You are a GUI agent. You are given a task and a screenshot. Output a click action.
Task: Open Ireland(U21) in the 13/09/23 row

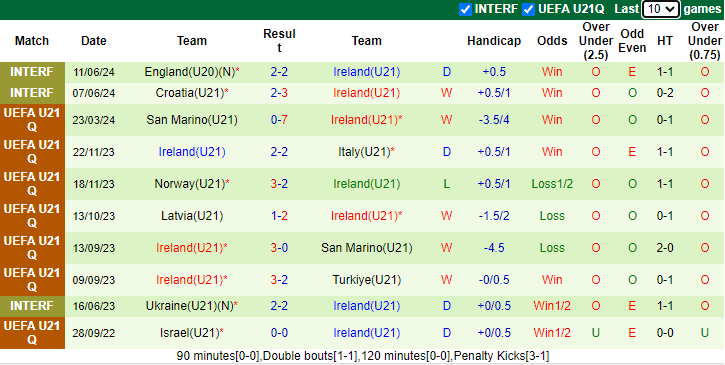192,248
